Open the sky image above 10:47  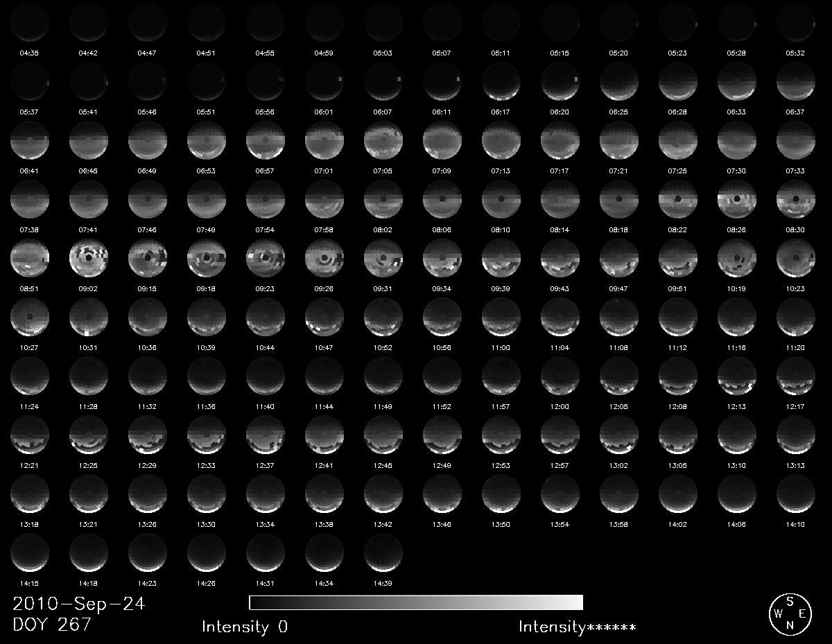coord(324,317)
